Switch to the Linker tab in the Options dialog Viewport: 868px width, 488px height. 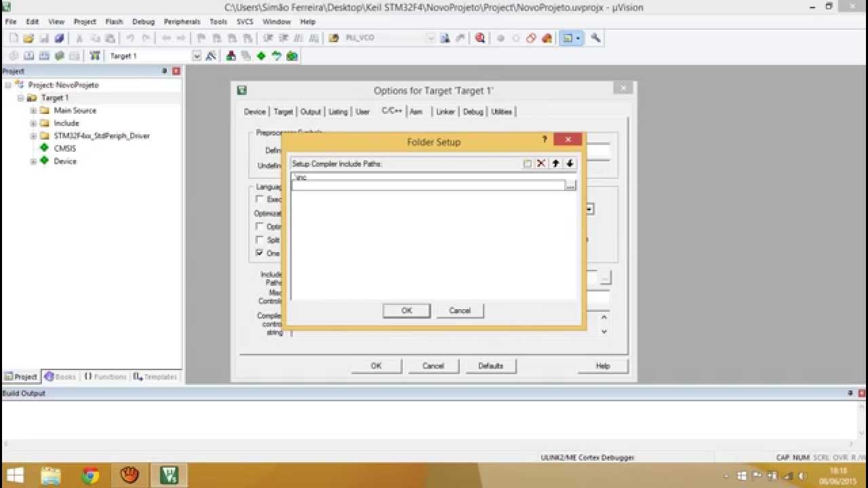(x=445, y=111)
